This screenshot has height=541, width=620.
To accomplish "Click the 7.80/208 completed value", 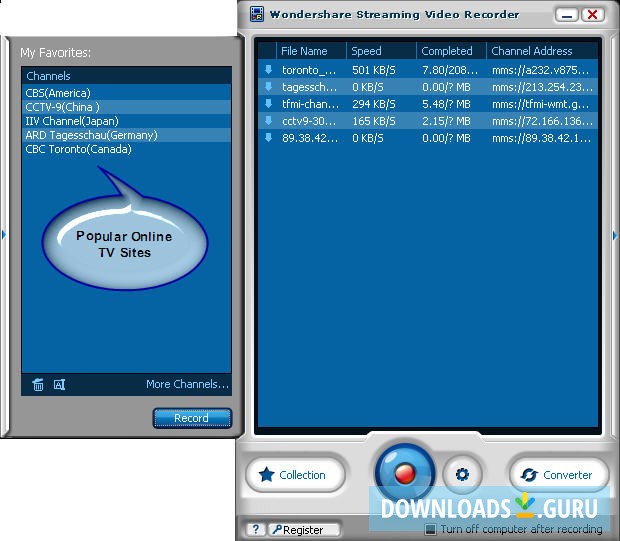I will pyautogui.click(x=450, y=70).
